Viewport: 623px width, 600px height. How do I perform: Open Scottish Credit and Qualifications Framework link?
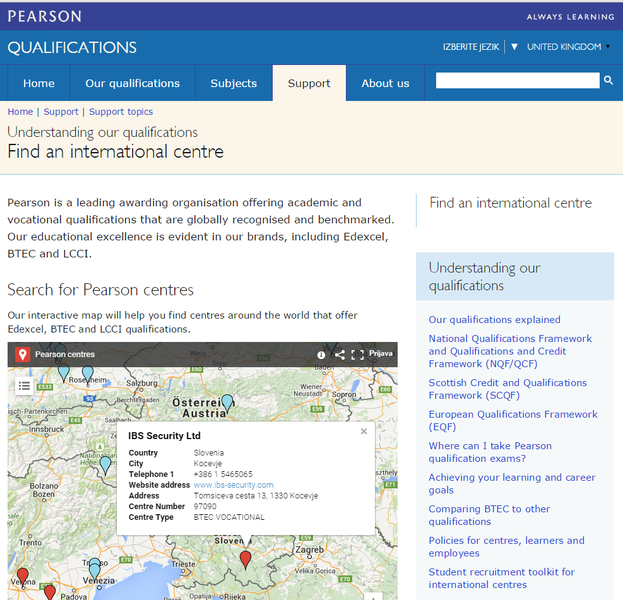coord(507,389)
